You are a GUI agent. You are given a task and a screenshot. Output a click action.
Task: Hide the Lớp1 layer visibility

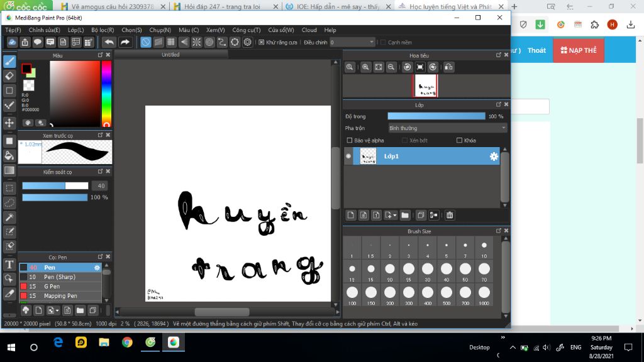pyautogui.click(x=348, y=156)
